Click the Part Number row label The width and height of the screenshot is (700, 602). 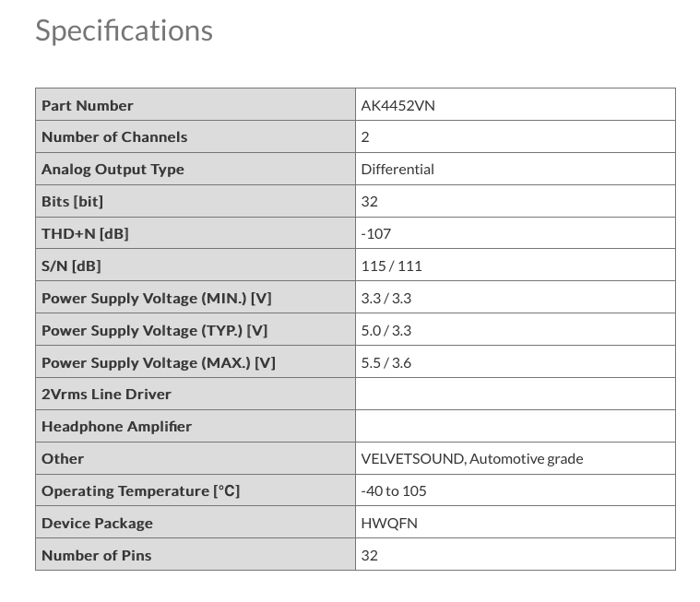(88, 105)
